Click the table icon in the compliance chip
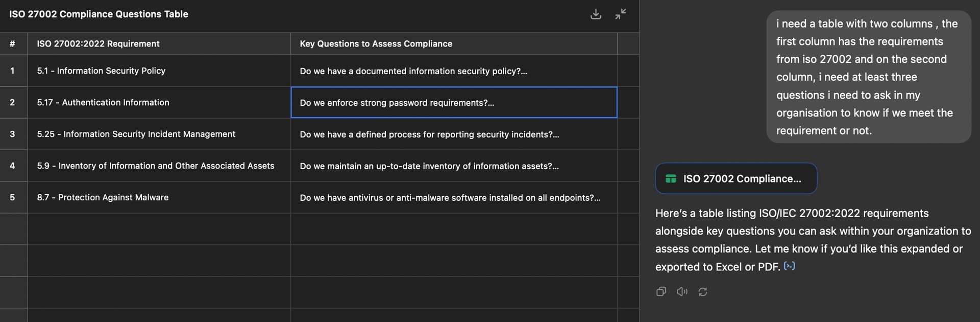This screenshot has width=980, height=322. click(671, 179)
